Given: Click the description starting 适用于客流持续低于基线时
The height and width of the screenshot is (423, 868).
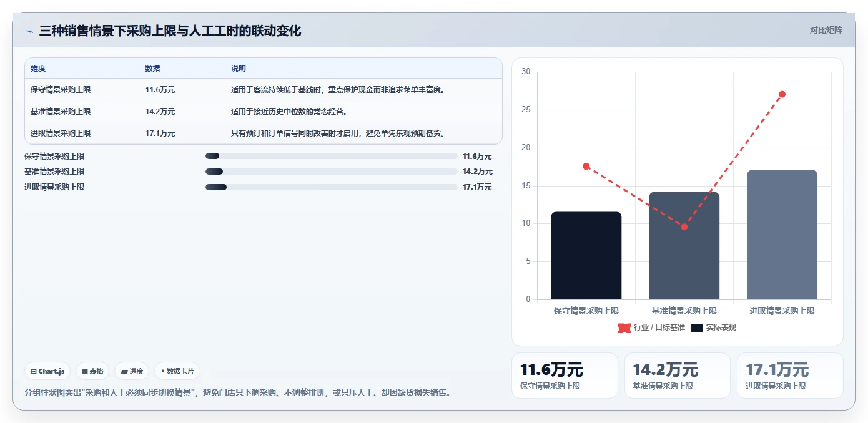Looking at the screenshot, I should (x=337, y=90).
